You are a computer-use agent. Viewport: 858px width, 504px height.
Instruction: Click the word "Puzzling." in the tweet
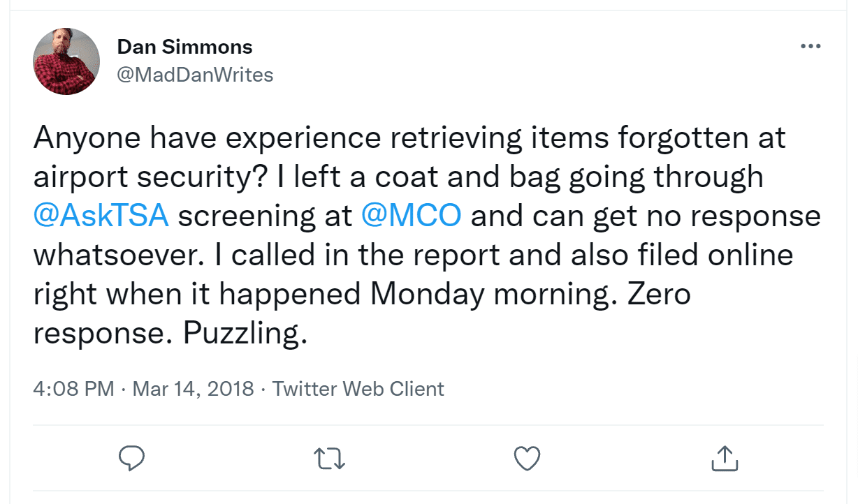click(x=245, y=334)
